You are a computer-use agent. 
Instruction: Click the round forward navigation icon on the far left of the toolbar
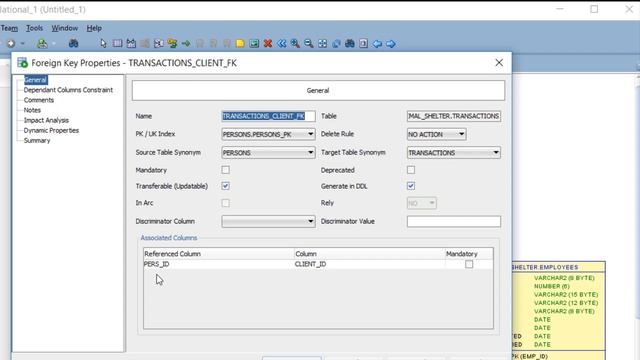[x=11, y=43]
